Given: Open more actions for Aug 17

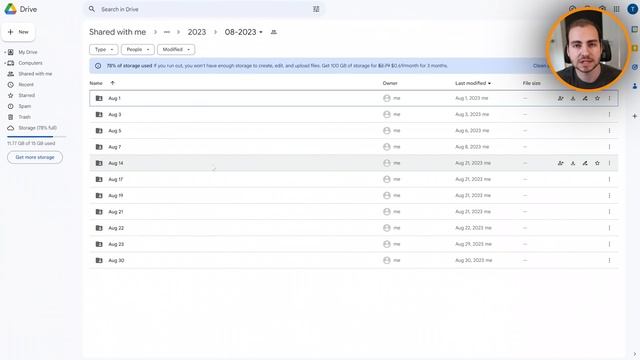Looking at the screenshot, I should click(x=609, y=179).
